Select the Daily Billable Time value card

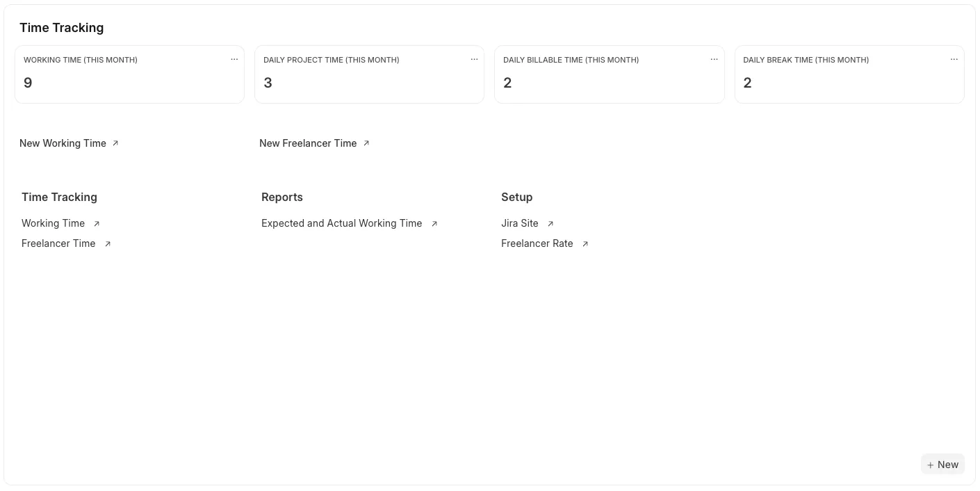609,82
